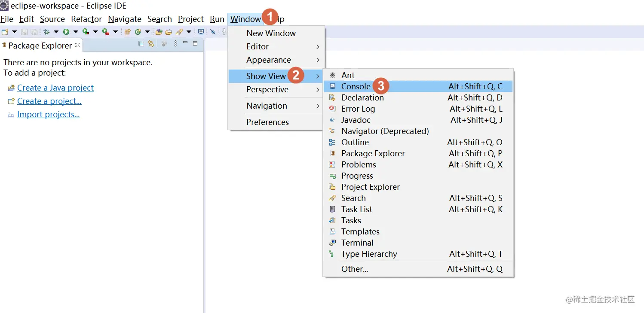Click the Debug bug icon

[47, 32]
